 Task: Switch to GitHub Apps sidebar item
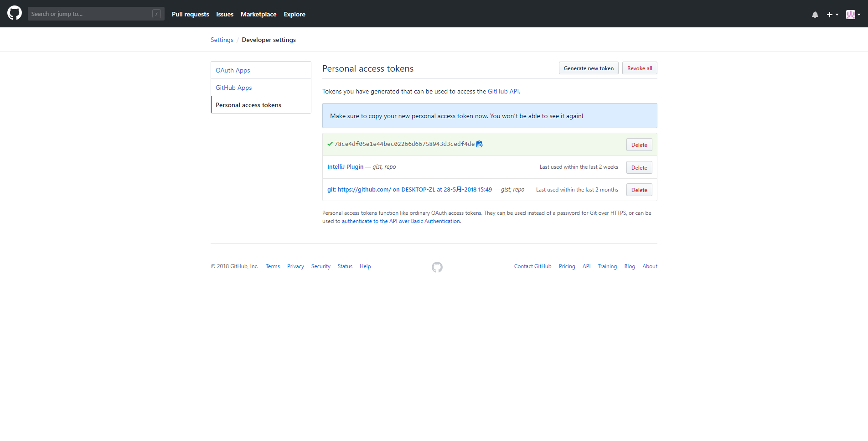234,88
